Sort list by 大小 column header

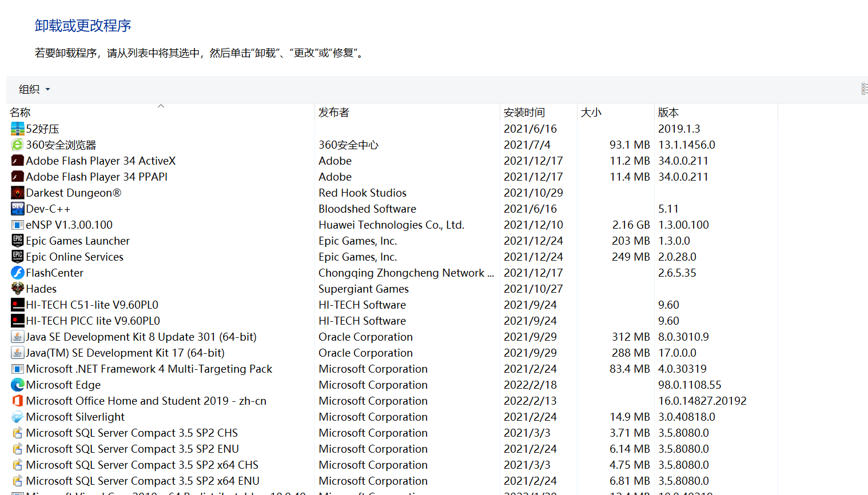coord(615,113)
